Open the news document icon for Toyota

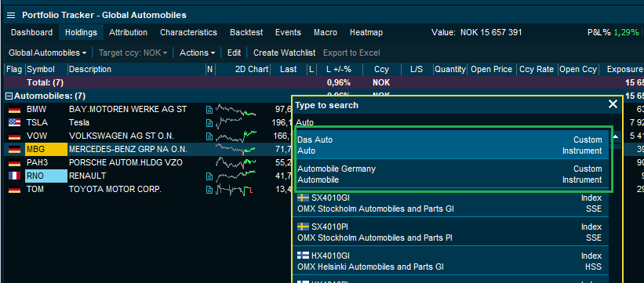pyautogui.click(x=209, y=190)
